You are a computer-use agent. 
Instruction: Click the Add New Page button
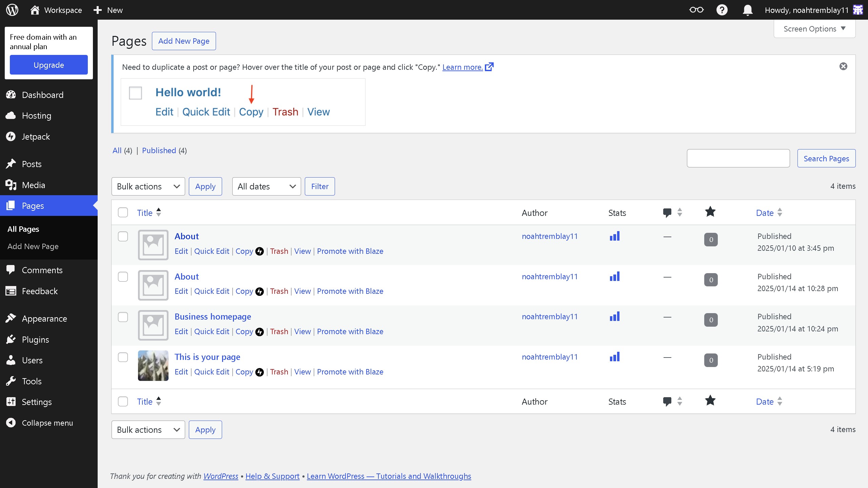click(x=184, y=41)
